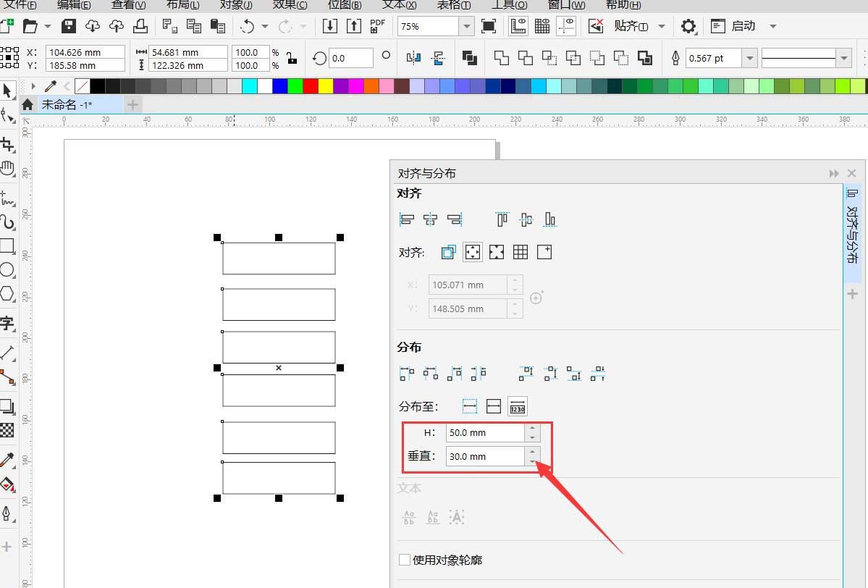This screenshot has height=588, width=868.
Task: Select the Ellipse tool
Action: point(9,270)
